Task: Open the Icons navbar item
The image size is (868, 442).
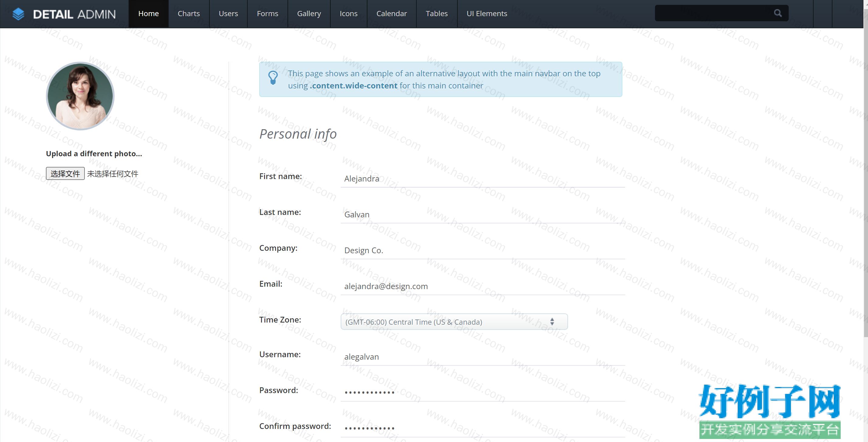Action: tap(348, 14)
